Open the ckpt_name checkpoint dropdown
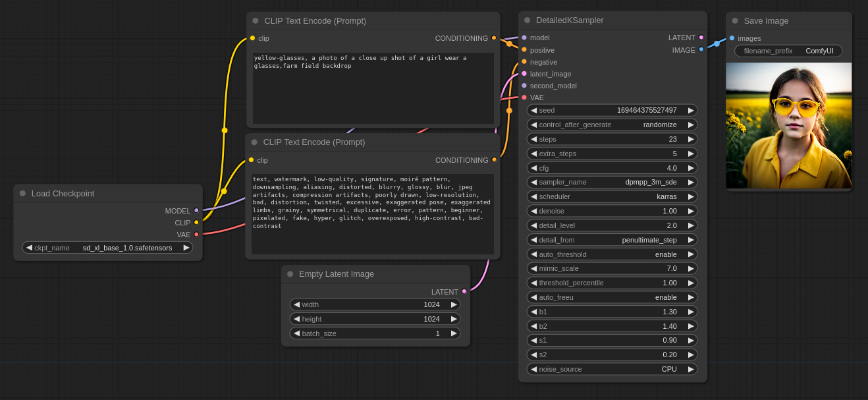Screen dimensions: 868x400 click(107, 248)
